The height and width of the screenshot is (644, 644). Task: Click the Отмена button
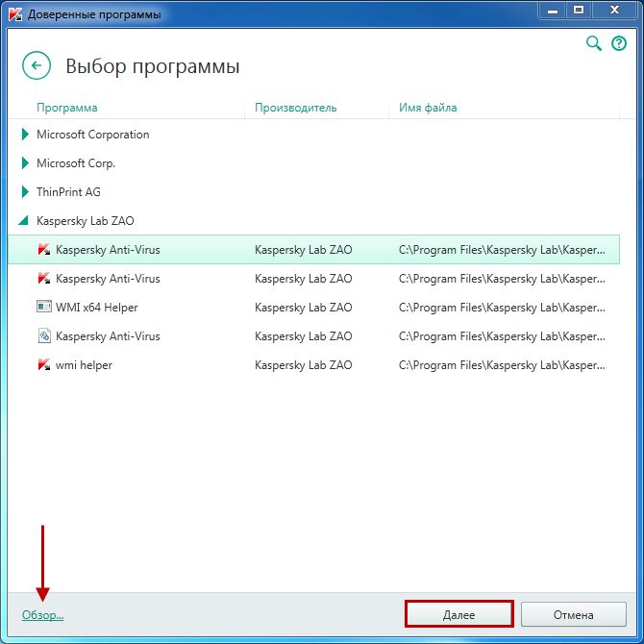574,614
